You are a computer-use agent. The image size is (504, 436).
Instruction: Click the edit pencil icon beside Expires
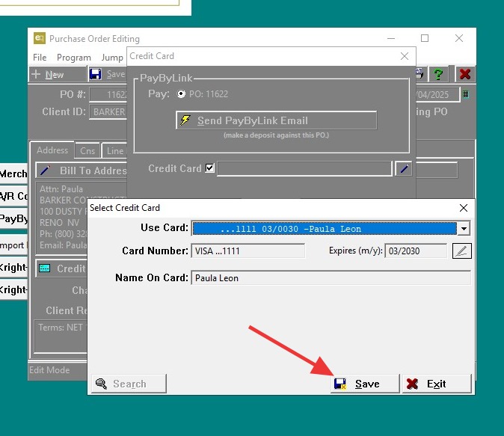point(461,251)
